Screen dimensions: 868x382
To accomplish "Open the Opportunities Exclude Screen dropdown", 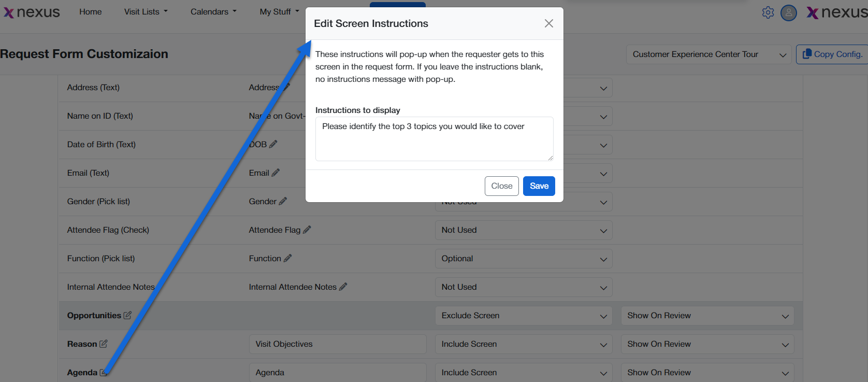I will [x=524, y=316].
